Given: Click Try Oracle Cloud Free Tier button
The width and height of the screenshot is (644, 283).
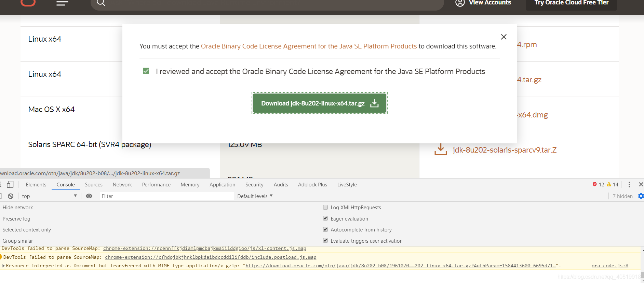Looking at the screenshot, I should click(571, 3).
